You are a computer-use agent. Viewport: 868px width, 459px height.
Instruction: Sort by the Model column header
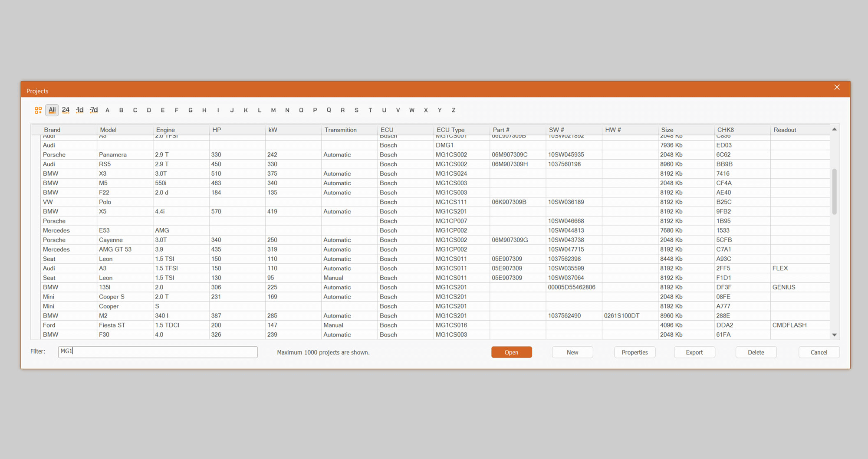tap(125, 130)
